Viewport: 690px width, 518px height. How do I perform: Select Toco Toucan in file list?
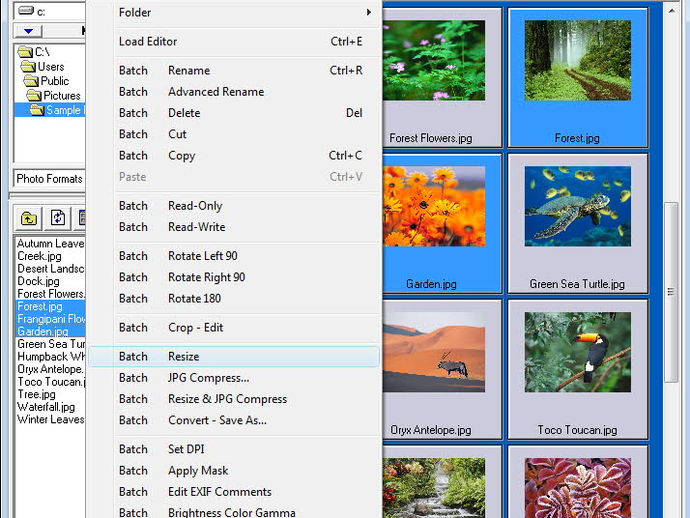(x=50, y=382)
